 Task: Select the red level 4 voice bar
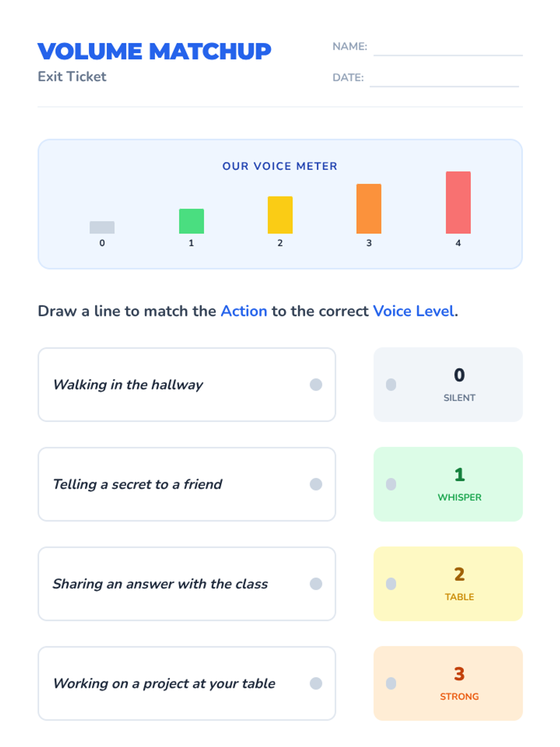pyautogui.click(x=458, y=203)
